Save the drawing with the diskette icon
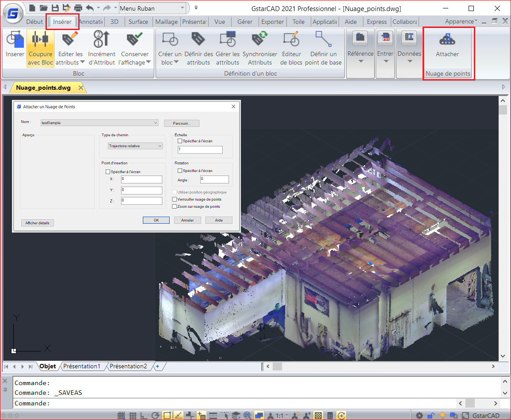This screenshot has height=420, width=511. tap(55, 8)
